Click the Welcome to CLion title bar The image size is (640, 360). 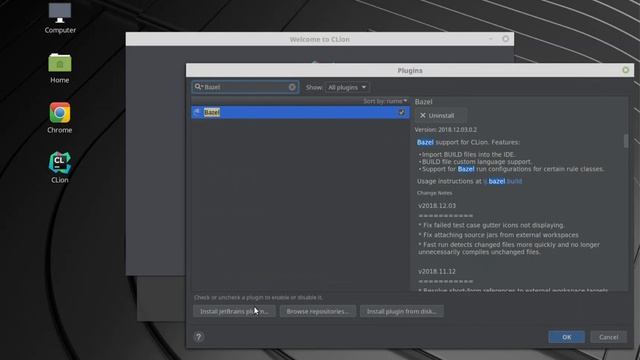point(320,39)
